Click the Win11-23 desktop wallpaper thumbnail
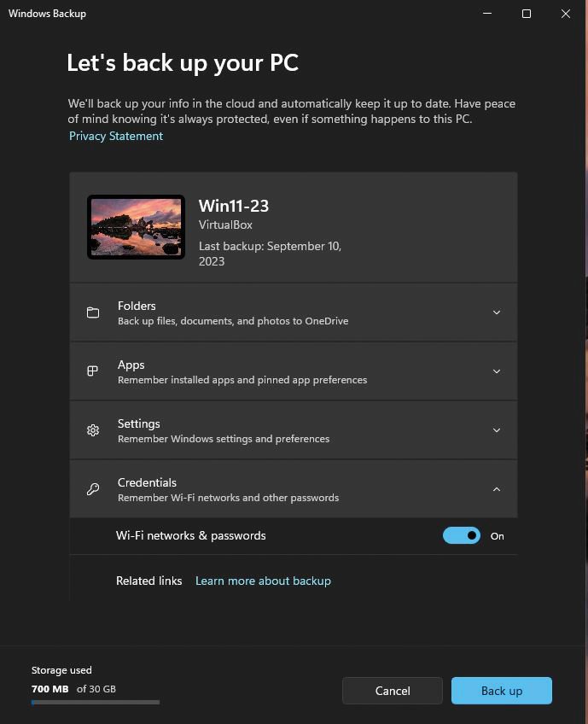 [137, 227]
